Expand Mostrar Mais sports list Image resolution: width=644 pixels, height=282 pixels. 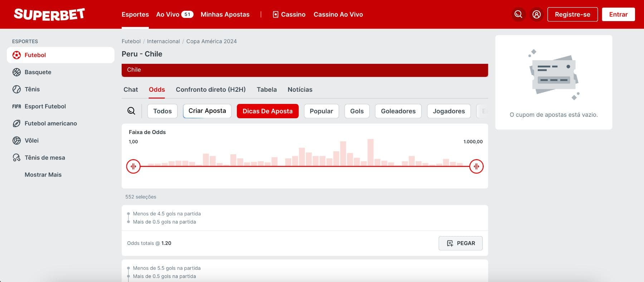tap(43, 175)
